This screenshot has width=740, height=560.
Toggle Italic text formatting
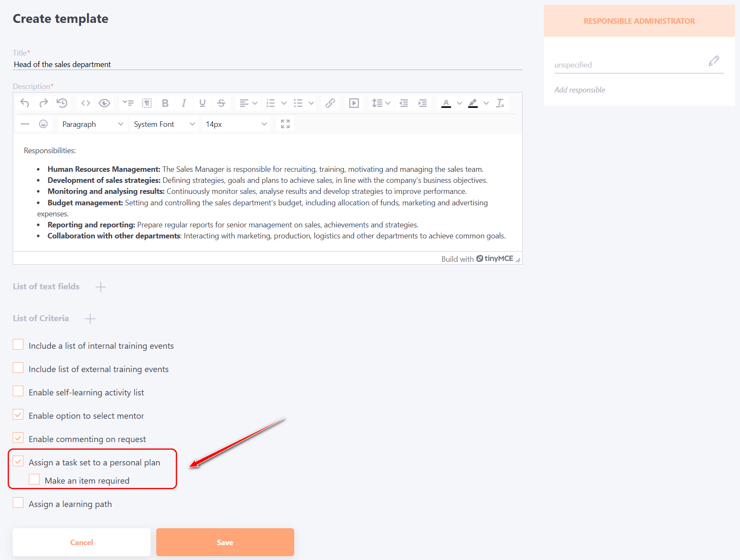184,103
